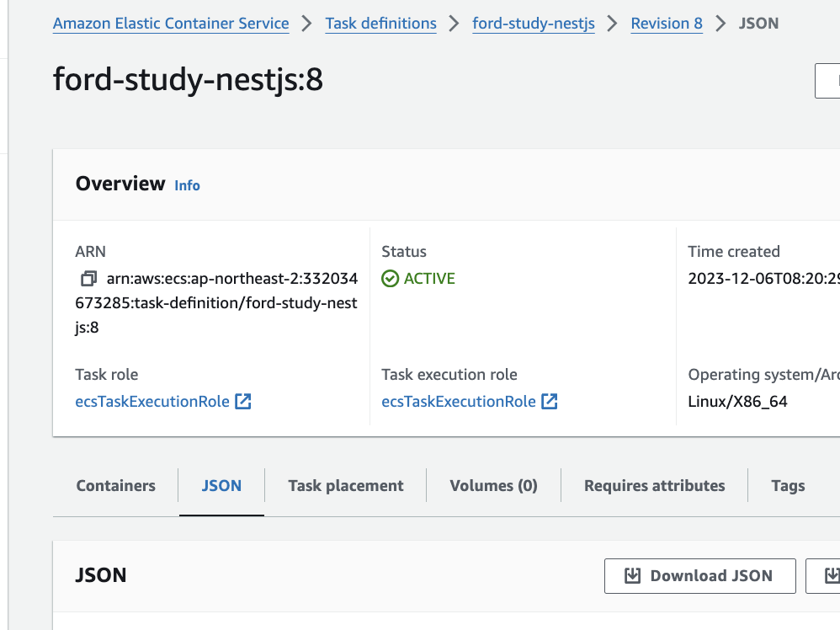Screen dimensions: 840x630
Task: Switch to the Containers tab
Action: click(x=115, y=486)
